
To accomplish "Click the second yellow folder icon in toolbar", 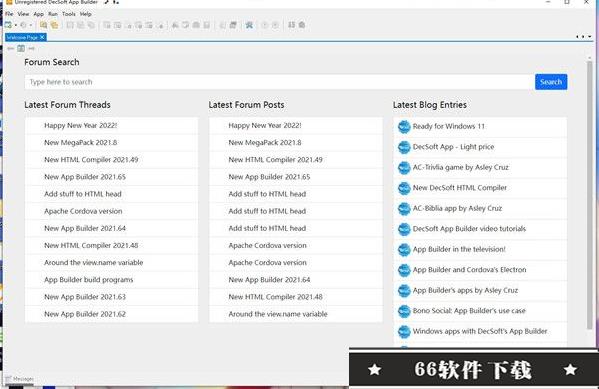I will coord(55,25).
